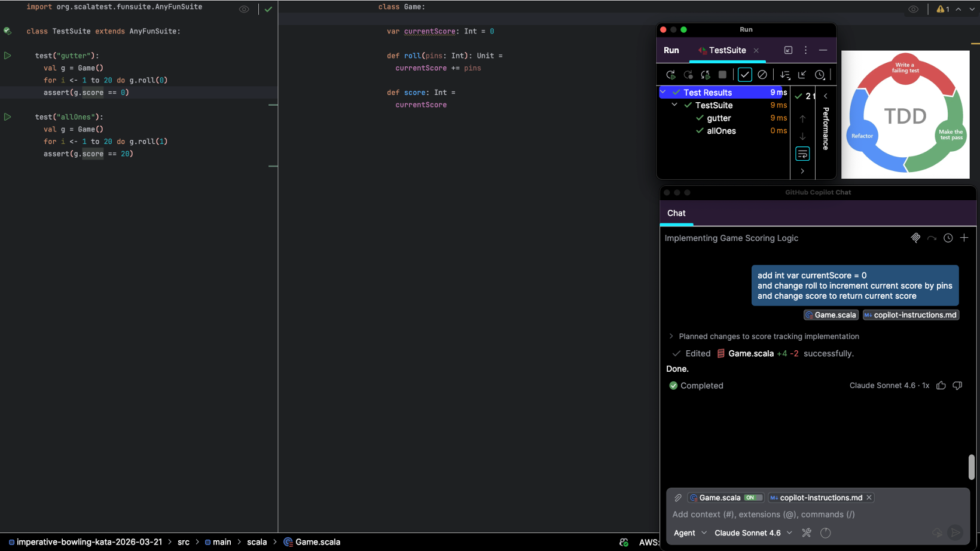Select the allOnes test result

721,131
